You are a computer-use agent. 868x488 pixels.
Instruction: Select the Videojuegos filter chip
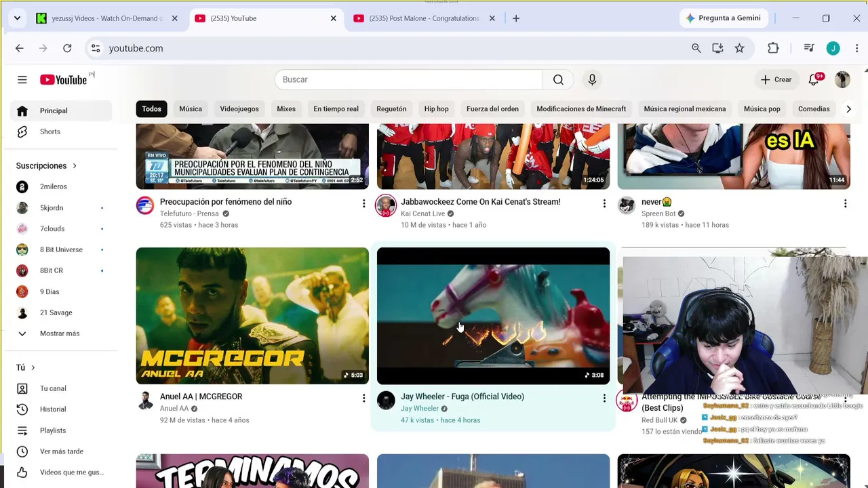coord(239,109)
